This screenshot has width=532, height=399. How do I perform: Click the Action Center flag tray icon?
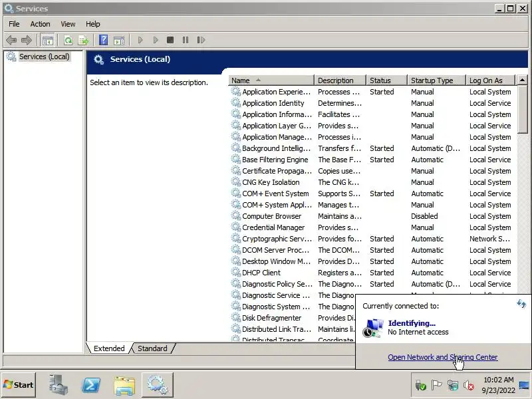pyautogui.click(x=436, y=385)
